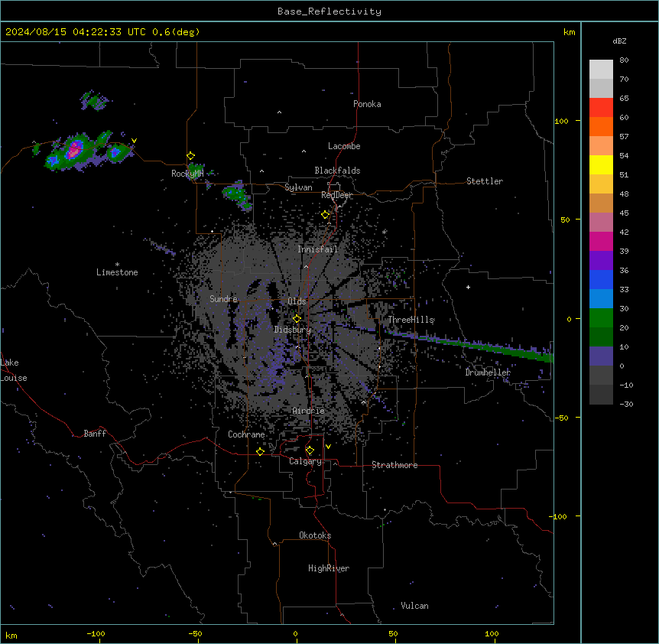
Task: Pick the orange swatch between 60 and 57
Action: coord(601,126)
